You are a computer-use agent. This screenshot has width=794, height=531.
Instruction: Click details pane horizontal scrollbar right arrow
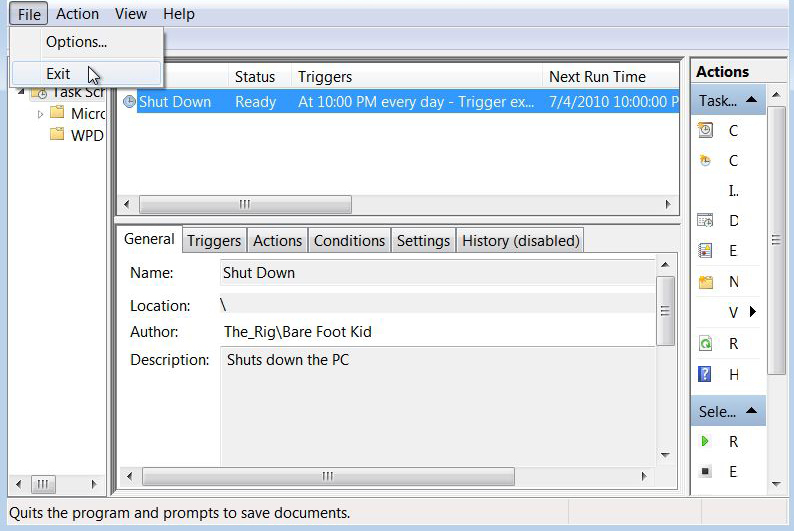644,476
